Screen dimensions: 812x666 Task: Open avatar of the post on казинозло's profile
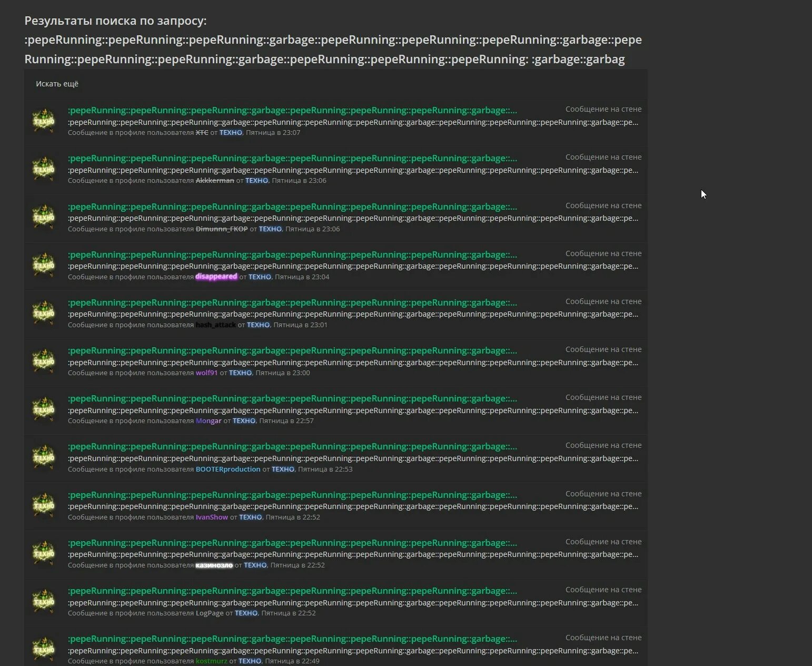click(44, 553)
